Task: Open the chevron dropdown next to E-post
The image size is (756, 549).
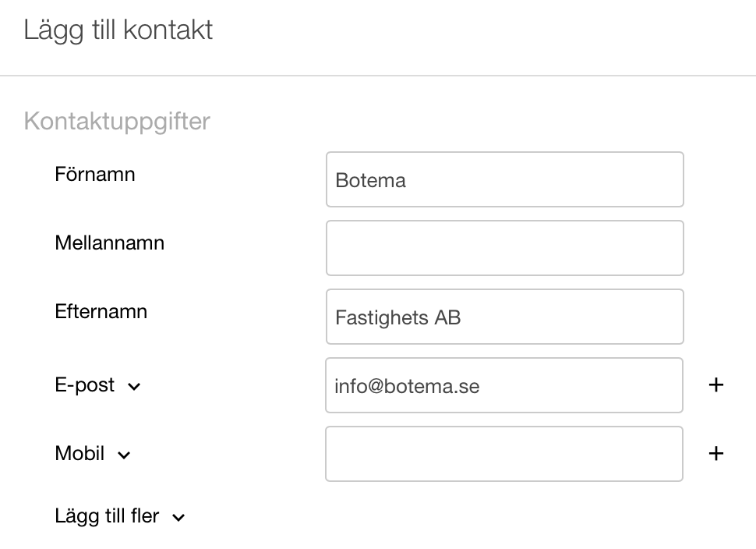Action: pyautogui.click(x=134, y=386)
